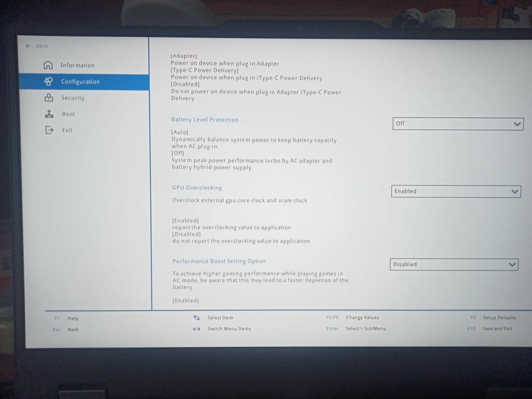Click the Battery Level Protection label
The image size is (532, 399).
(x=205, y=120)
